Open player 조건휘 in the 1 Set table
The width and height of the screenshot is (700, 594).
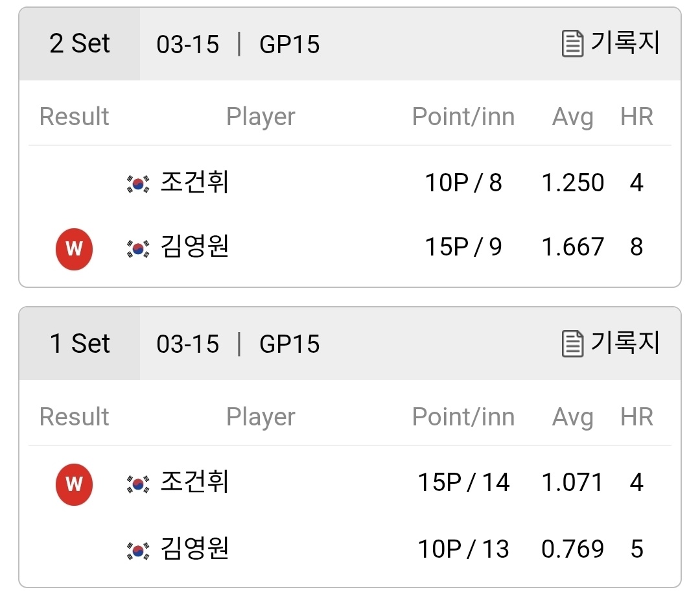pos(194,481)
